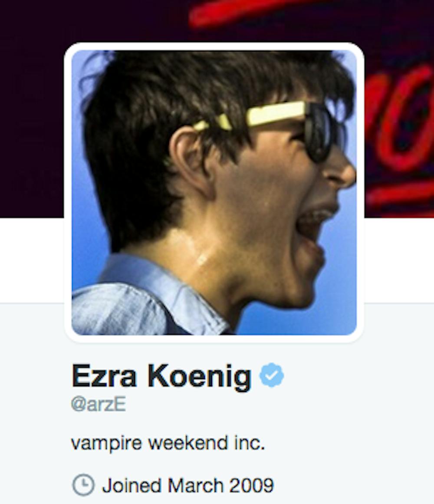Click the word 'Ezra' in profile name

click(x=105, y=376)
